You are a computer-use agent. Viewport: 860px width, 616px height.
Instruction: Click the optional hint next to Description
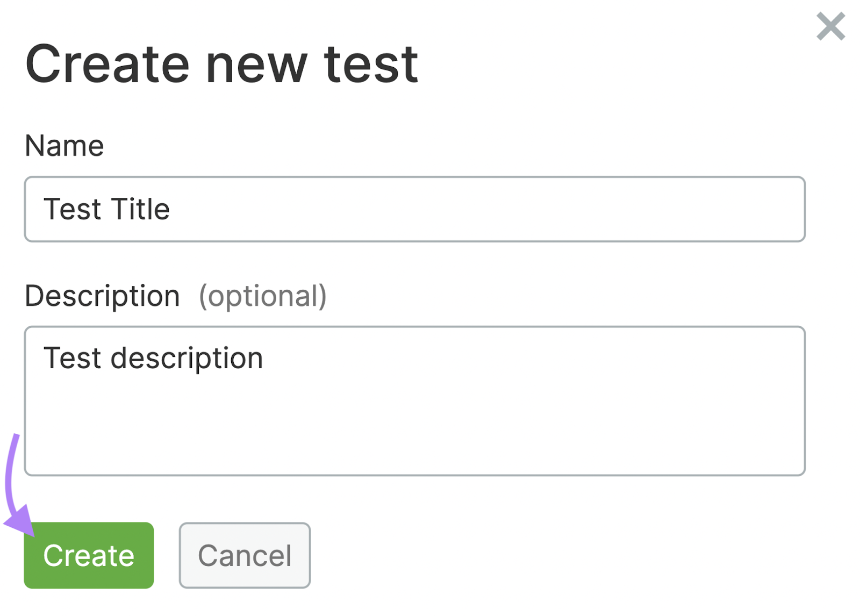[262, 296]
